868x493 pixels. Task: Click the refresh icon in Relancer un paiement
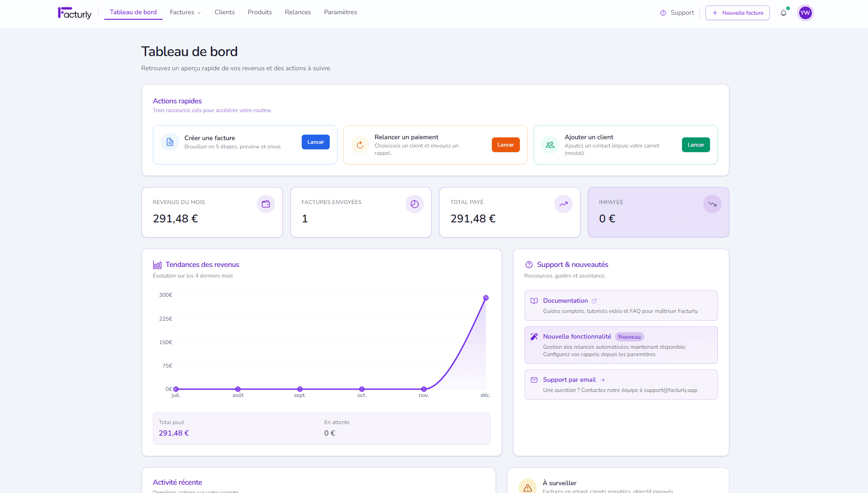(x=360, y=145)
